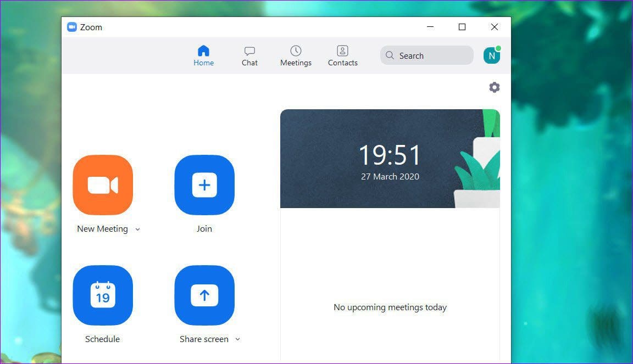Open the Schedule calendar icon

(x=103, y=295)
